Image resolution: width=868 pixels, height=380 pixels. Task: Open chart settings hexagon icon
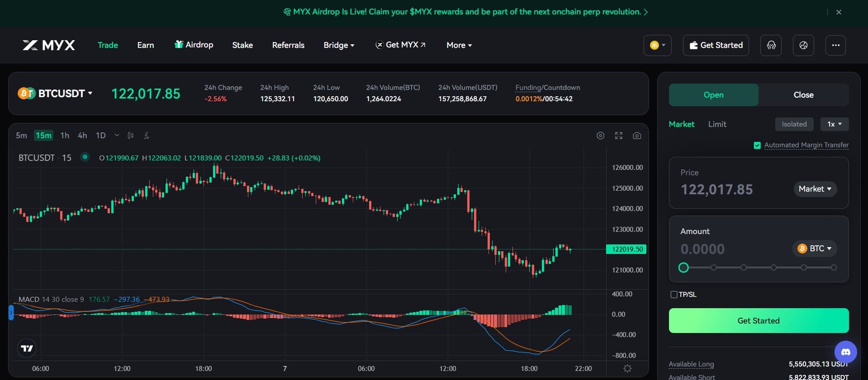pos(600,136)
